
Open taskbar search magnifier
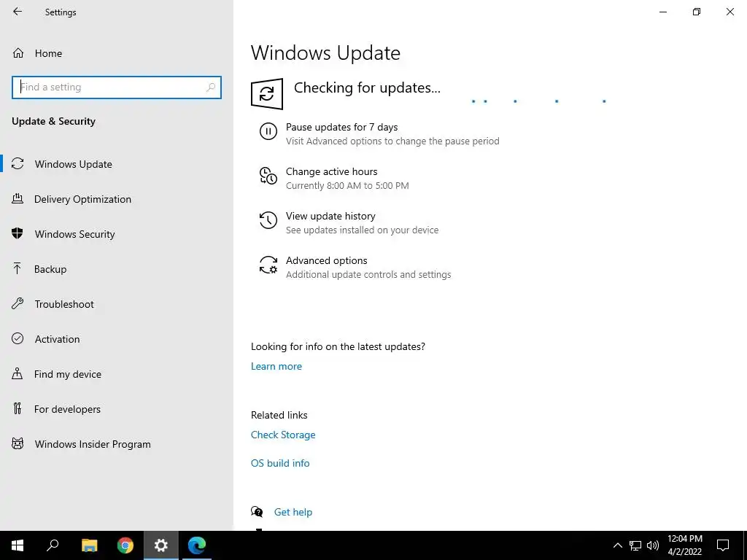coord(53,545)
